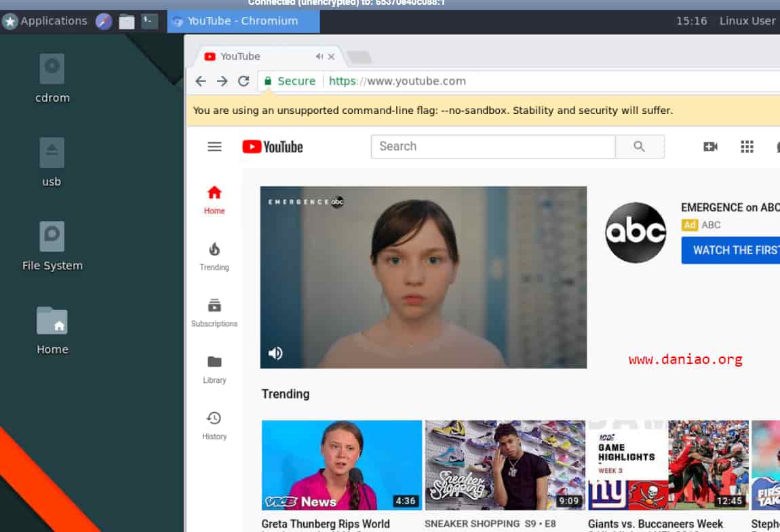
Task: Open a new tab with the new-tab button
Action: click(359, 57)
